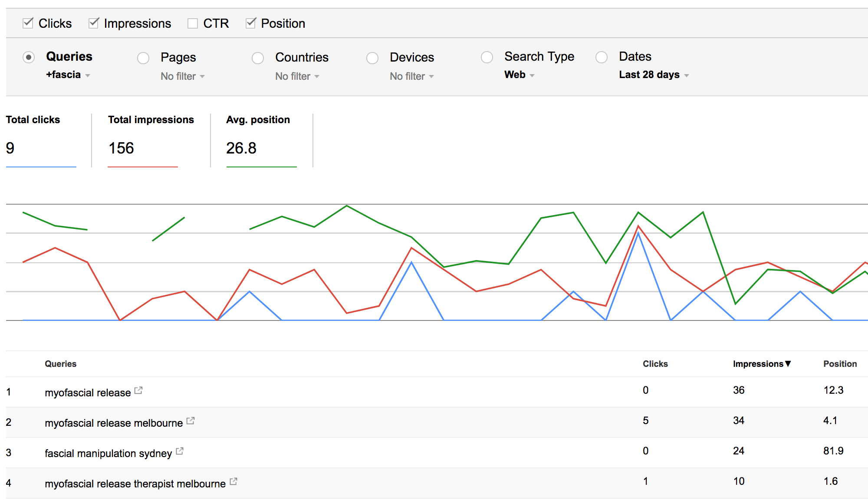Click clicks value 5 for myofascial release melbourne
The image size is (868, 503).
[646, 421]
